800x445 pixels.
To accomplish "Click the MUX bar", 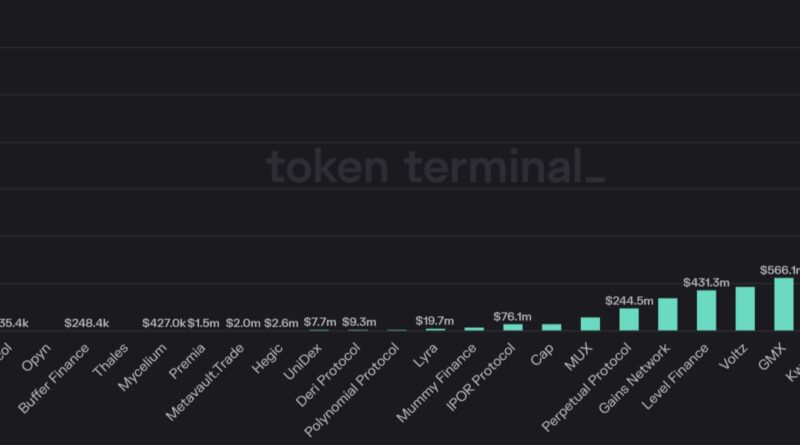I will 590,324.
